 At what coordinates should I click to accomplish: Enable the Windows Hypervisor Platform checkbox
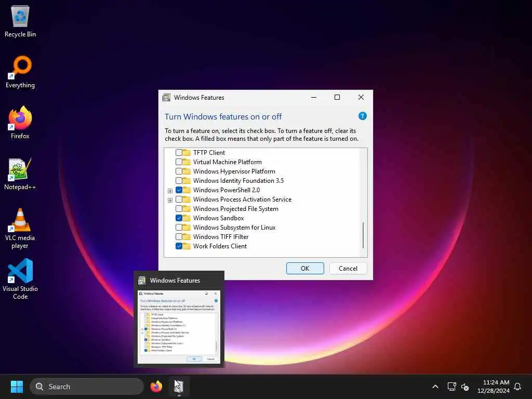(179, 171)
